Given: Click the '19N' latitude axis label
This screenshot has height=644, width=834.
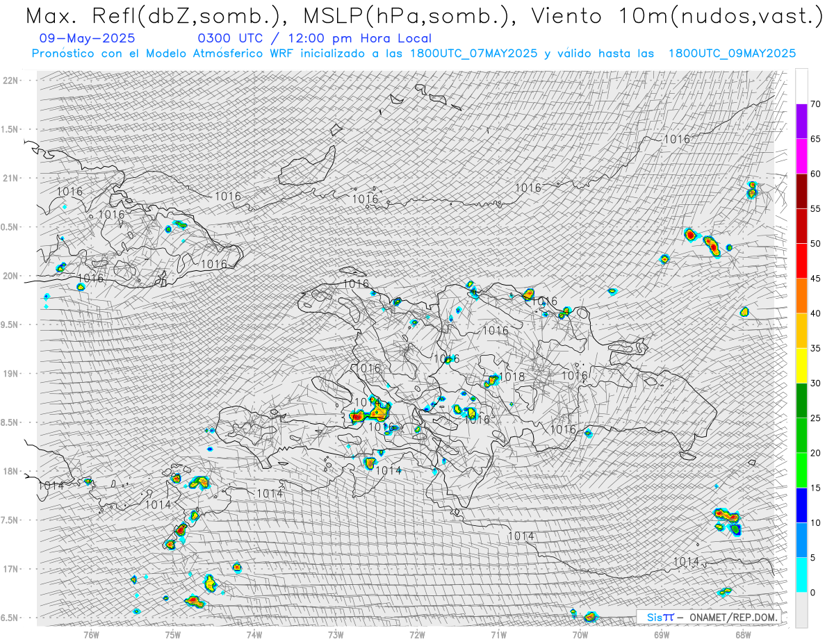Looking at the screenshot, I should (10, 374).
